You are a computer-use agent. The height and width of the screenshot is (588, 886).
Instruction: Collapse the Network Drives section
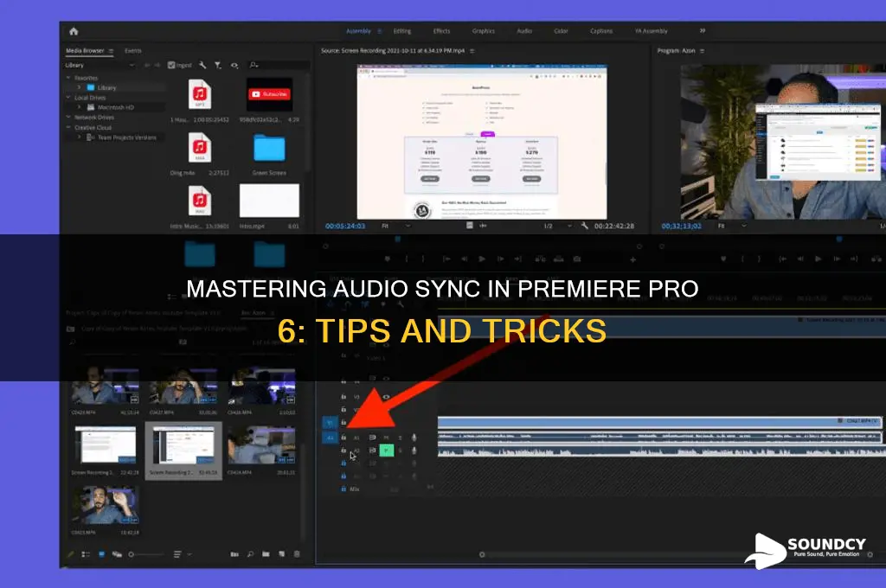(68, 117)
